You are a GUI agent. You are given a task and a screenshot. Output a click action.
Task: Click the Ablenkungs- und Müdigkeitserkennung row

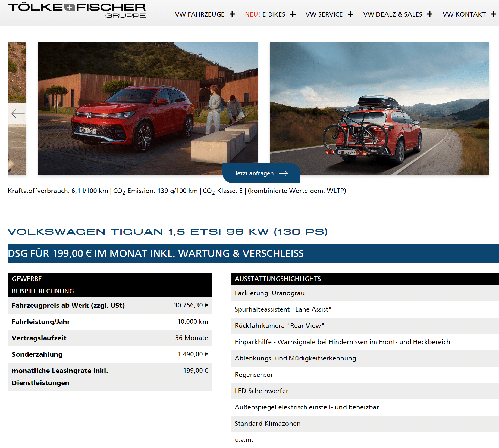pos(365,358)
